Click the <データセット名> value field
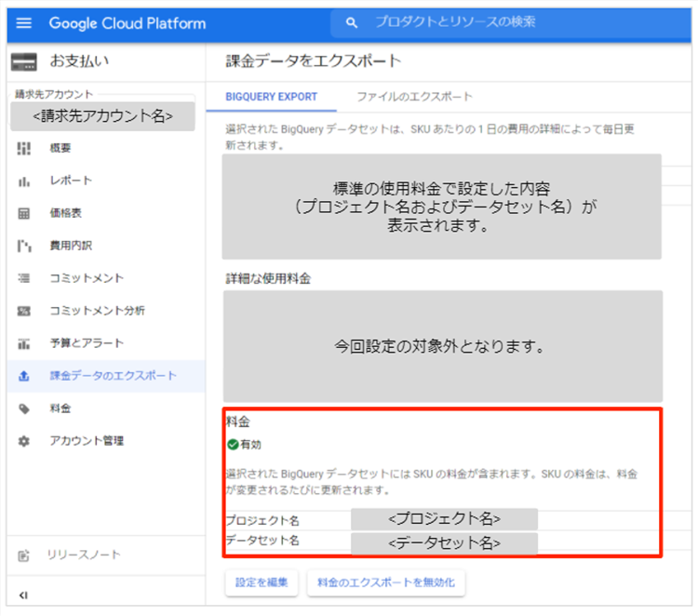The image size is (698, 616). (x=444, y=543)
